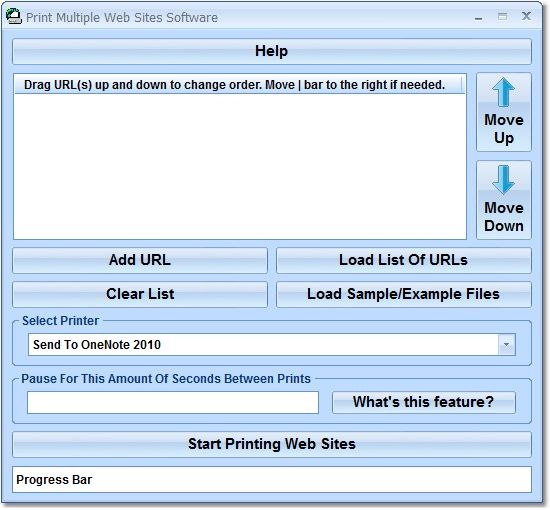Screen dimensions: 550x510
Task: Clear List of URLs
Action: pos(140,294)
